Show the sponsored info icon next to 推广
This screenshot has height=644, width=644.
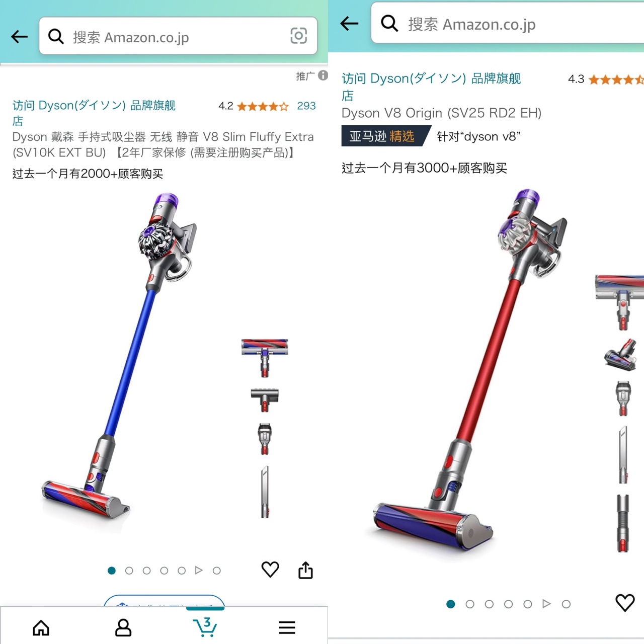coord(323,75)
